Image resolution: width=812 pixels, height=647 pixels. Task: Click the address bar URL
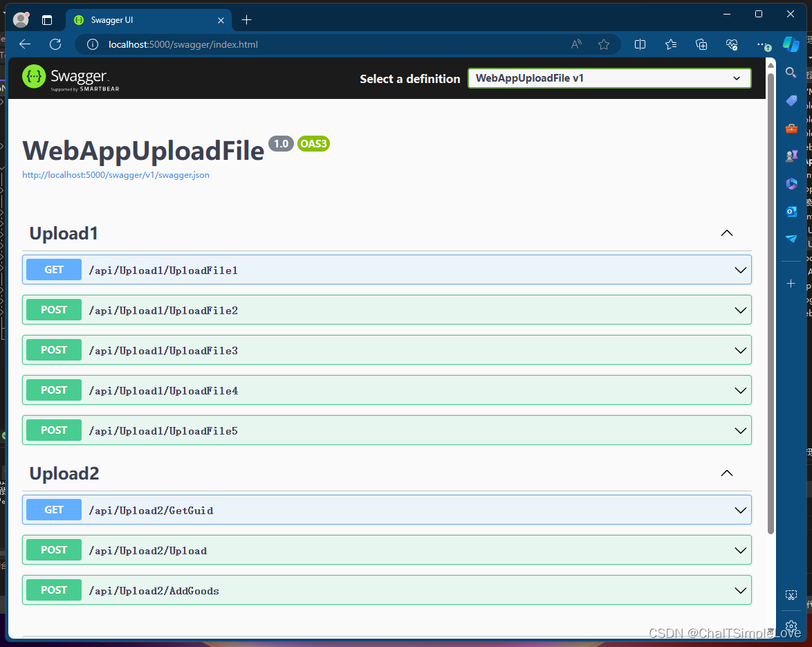tap(183, 44)
